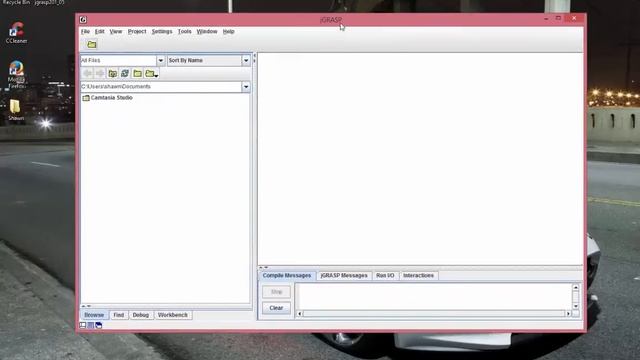The width and height of the screenshot is (640, 360).
Task: Open the View menu
Action: [116, 31]
